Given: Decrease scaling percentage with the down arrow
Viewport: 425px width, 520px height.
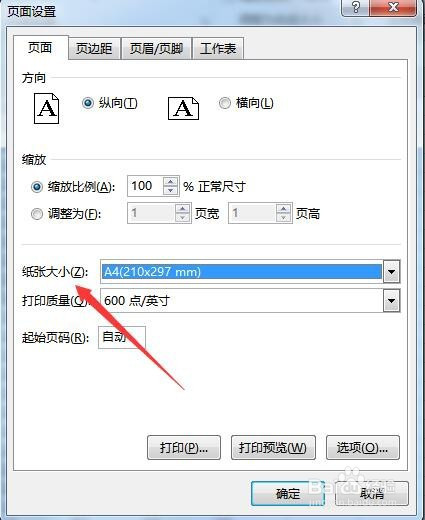Looking at the screenshot, I should coord(171,190).
